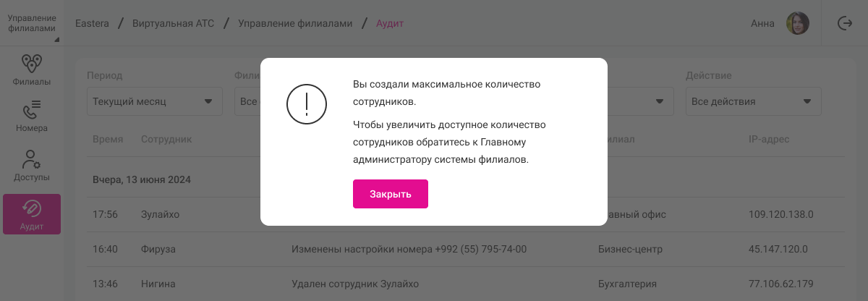Click the exclamation warning icon in dialog
This screenshot has width=868, height=301.
307,104
